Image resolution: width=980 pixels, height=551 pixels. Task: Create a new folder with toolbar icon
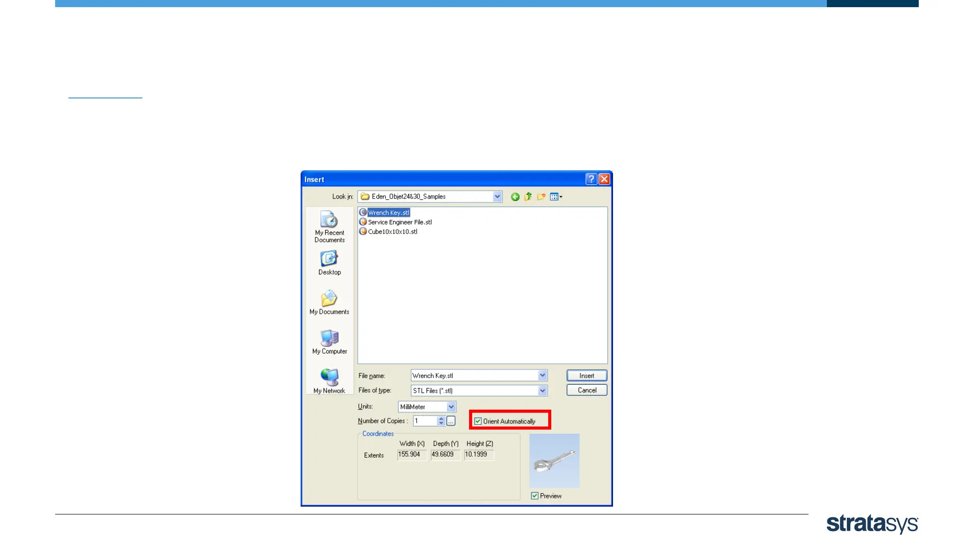pos(541,197)
